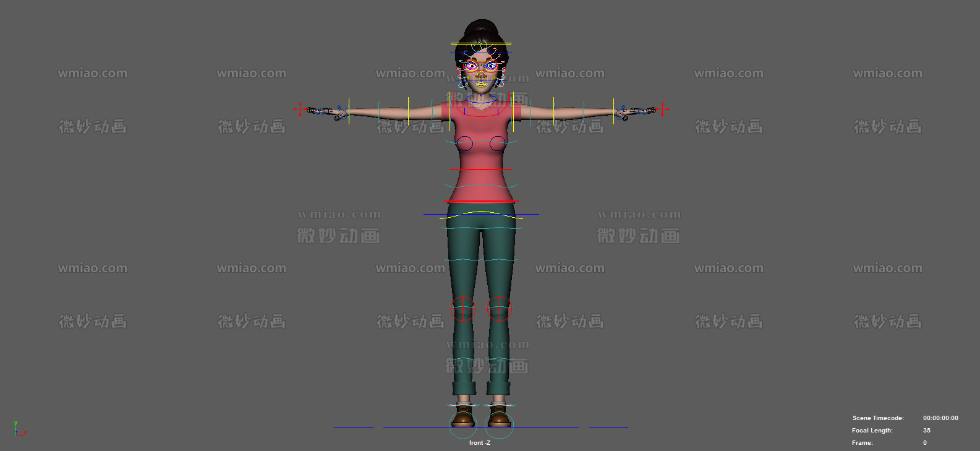Pick the blue chest circle control on screen-right
Screen dimensions: 980x451
[x=498, y=144]
